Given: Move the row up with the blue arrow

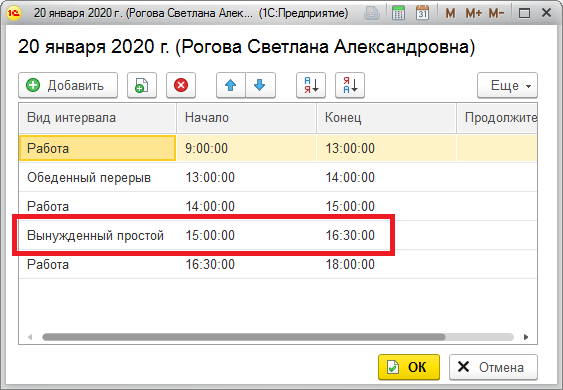Looking at the screenshot, I should (x=231, y=85).
